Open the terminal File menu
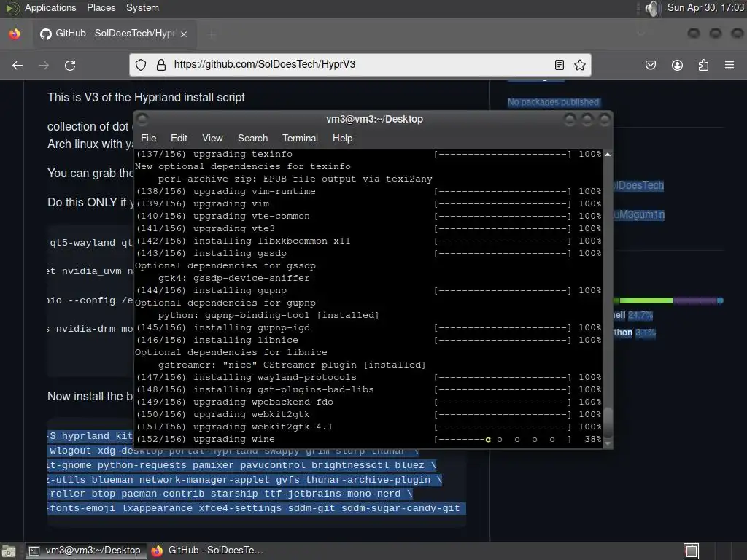 click(x=148, y=138)
